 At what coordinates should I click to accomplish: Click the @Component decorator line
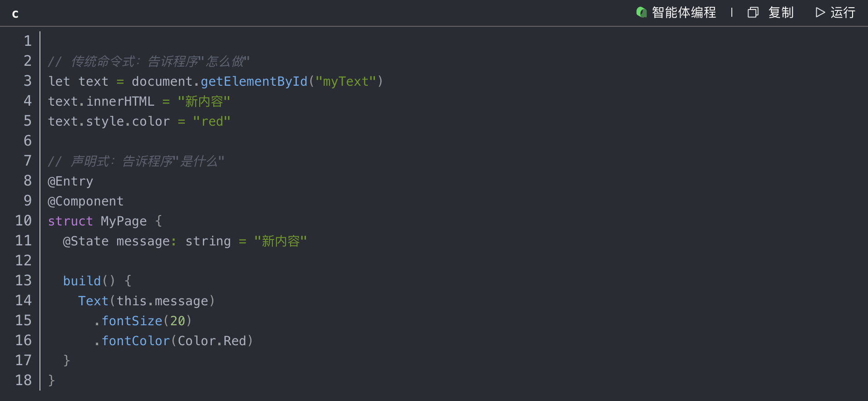click(x=86, y=201)
